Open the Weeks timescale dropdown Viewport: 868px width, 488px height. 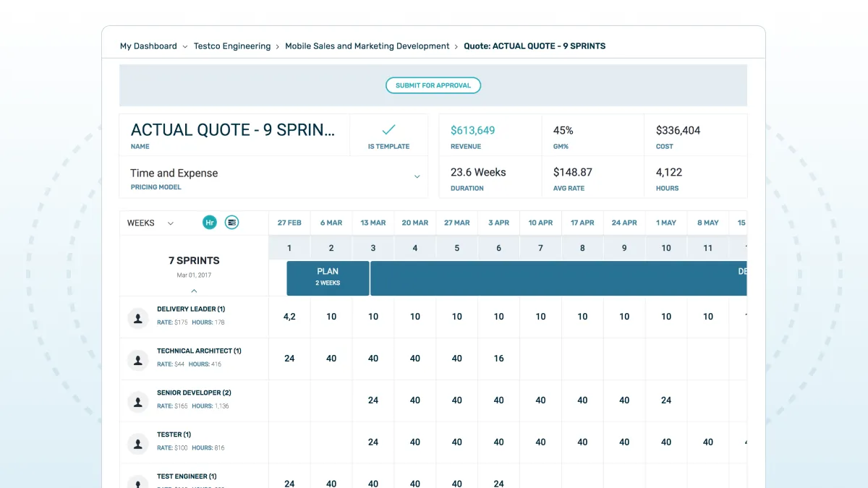point(150,223)
